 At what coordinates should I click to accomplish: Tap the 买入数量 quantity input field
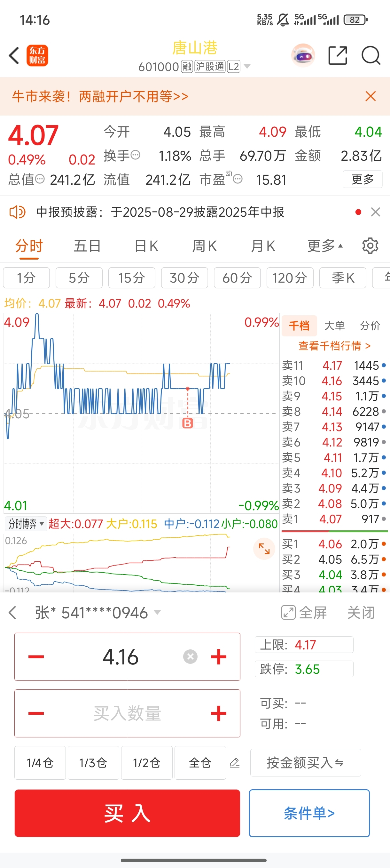click(127, 713)
